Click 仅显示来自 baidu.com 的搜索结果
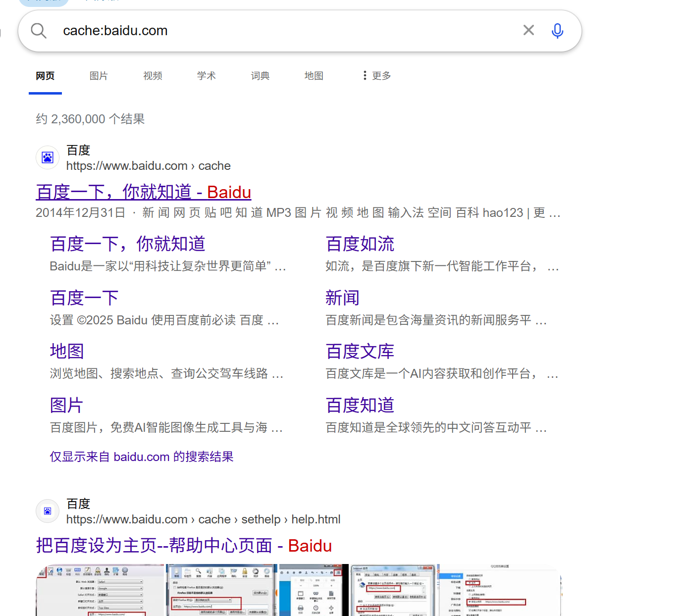 [141, 456]
